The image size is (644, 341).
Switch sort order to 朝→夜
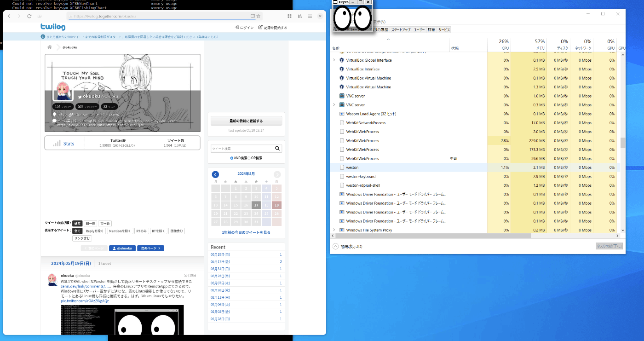click(x=90, y=223)
